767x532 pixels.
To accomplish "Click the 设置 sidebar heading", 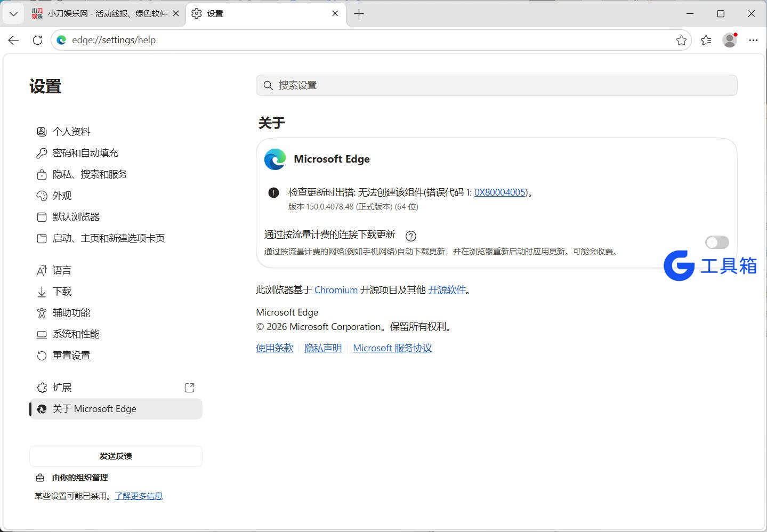I will click(45, 86).
